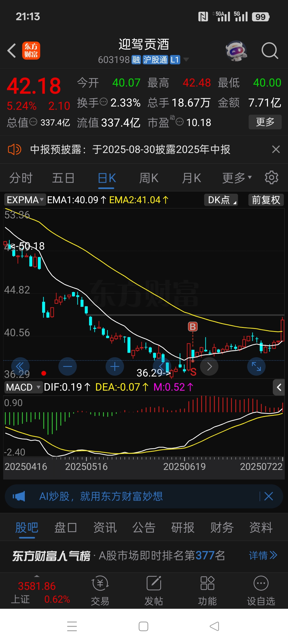Screen dimensions: 288x644
Task: Tap current price 42.18
Action: (34, 86)
